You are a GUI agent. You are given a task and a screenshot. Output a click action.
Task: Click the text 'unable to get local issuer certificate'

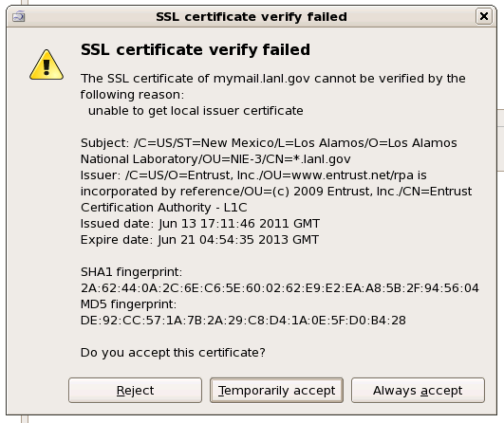point(196,111)
